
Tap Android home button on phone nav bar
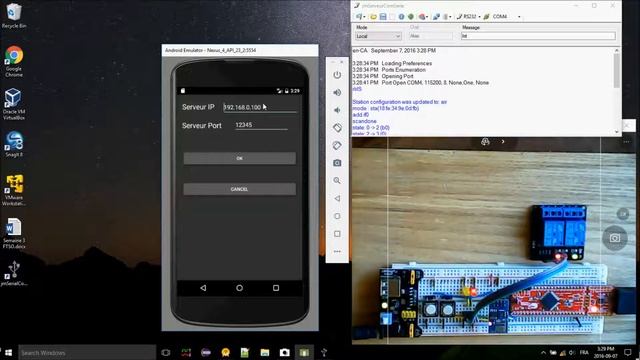(x=240, y=288)
